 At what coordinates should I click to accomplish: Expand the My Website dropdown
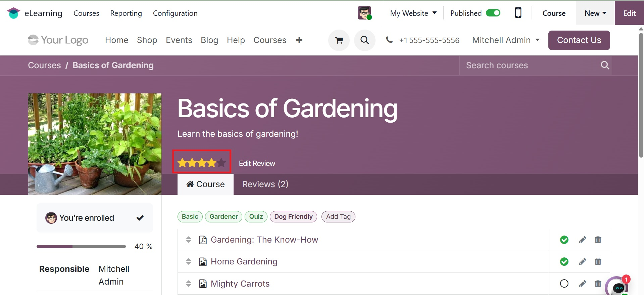click(413, 13)
